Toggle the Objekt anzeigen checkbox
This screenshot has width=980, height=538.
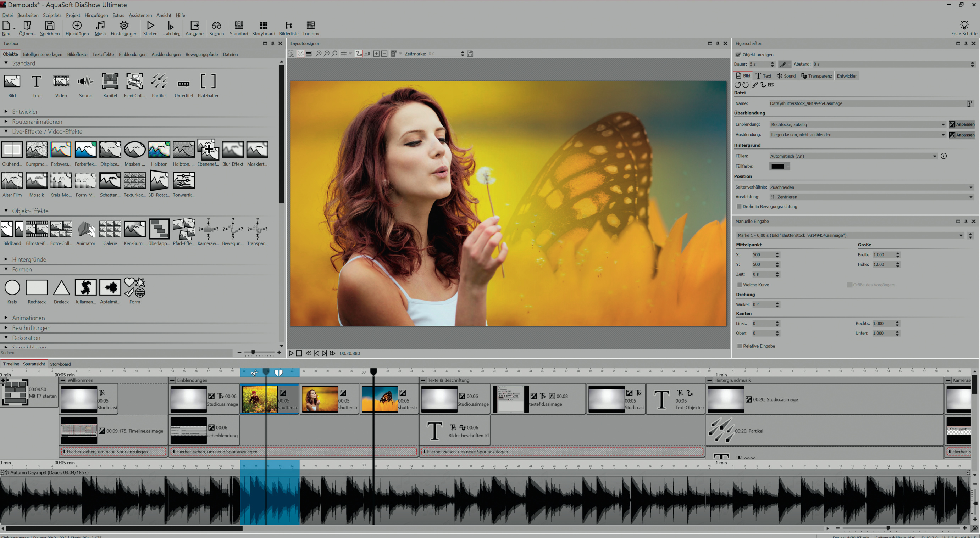click(738, 54)
